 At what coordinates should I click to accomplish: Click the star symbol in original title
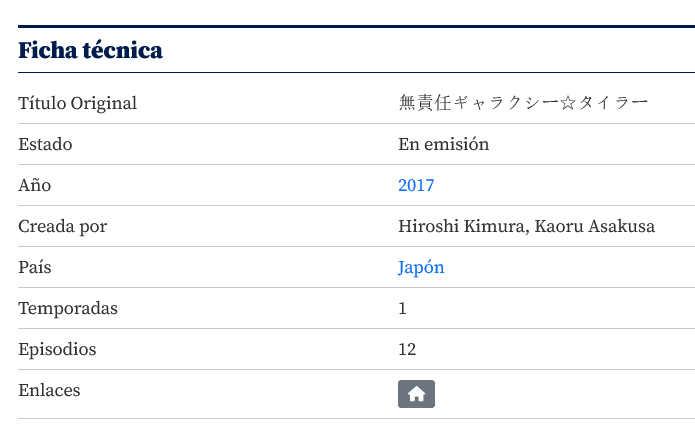pos(568,103)
